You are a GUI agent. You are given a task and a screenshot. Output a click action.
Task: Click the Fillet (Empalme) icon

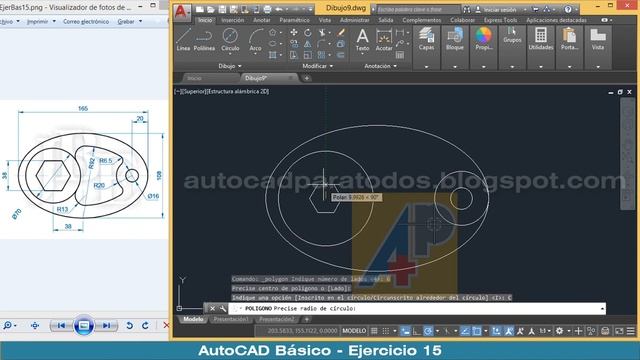321,44
